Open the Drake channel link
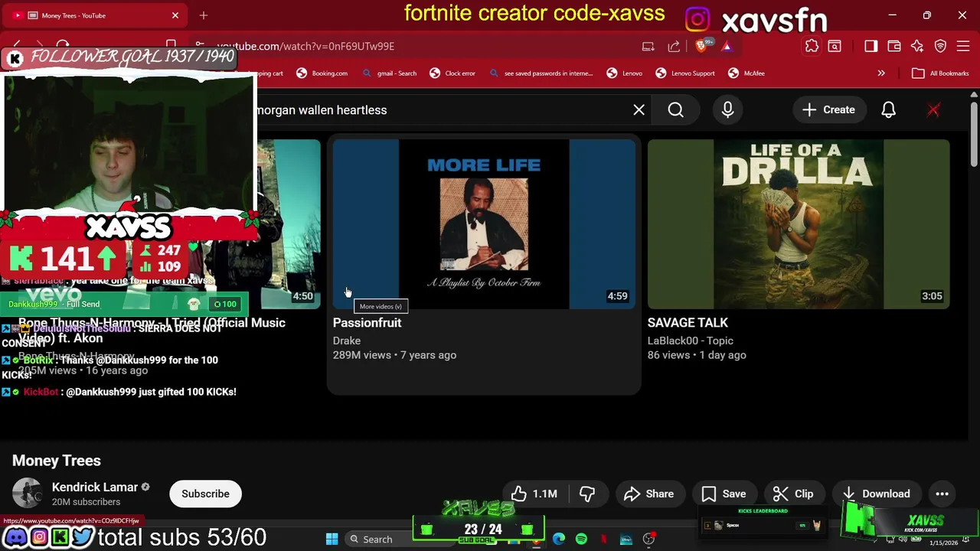This screenshot has width=980, height=551. point(347,341)
